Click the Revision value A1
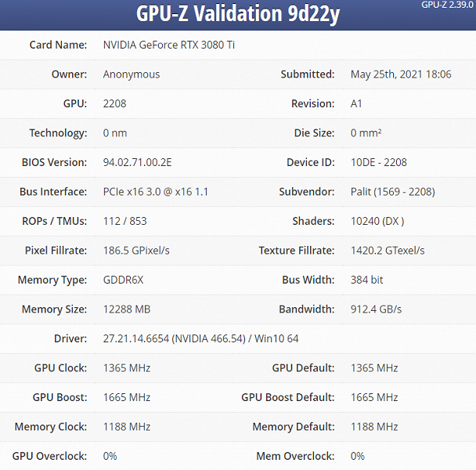 [x=356, y=104]
